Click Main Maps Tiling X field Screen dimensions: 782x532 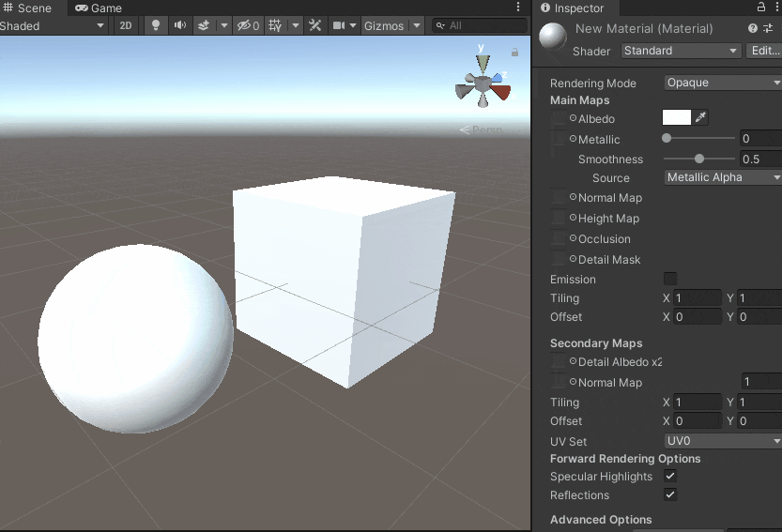(x=698, y=297)
